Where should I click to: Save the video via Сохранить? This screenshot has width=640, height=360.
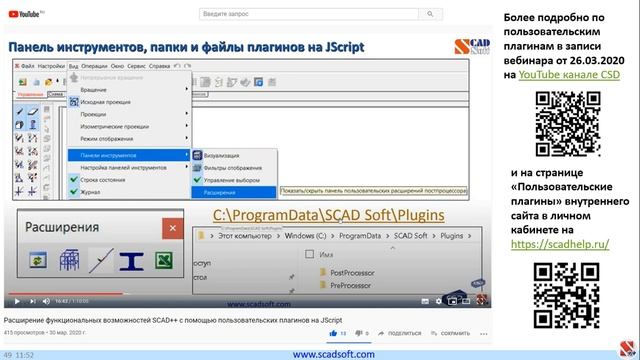point(451,333)
